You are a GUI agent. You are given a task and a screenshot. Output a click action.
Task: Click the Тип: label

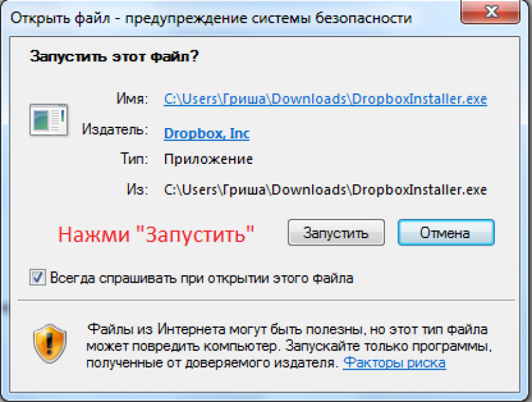click(134, 159)
